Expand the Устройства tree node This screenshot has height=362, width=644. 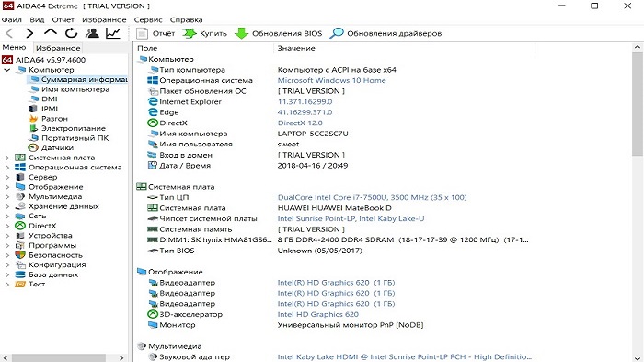6,236
